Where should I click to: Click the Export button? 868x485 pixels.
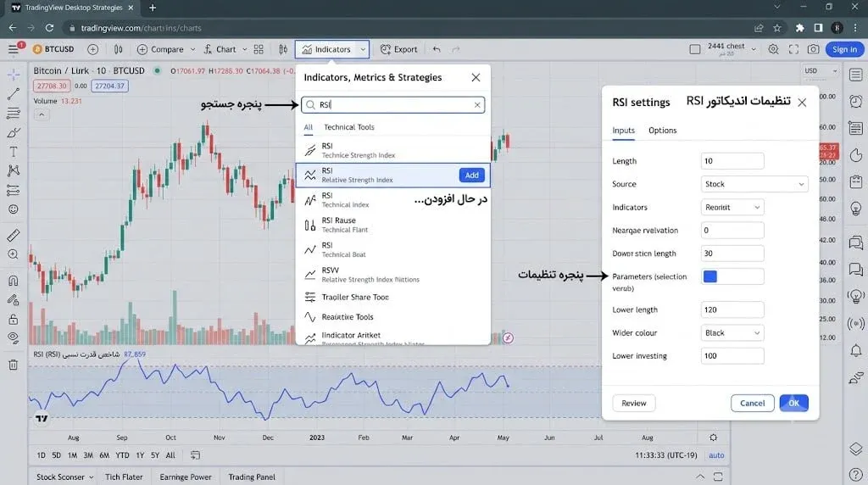click(398, 49)
